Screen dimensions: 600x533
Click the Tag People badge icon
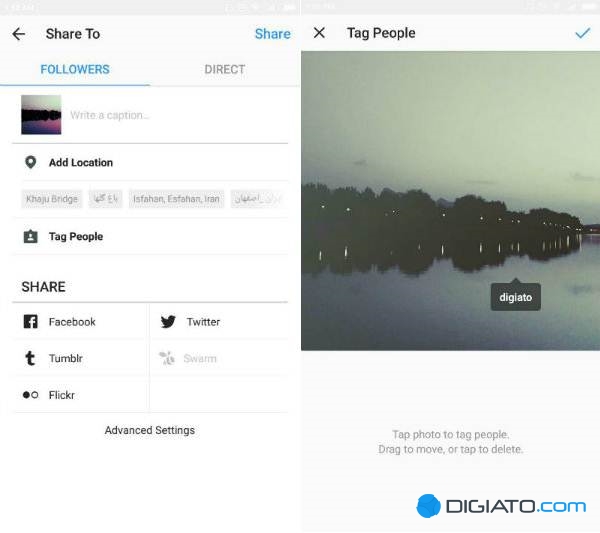click(31, 236)
